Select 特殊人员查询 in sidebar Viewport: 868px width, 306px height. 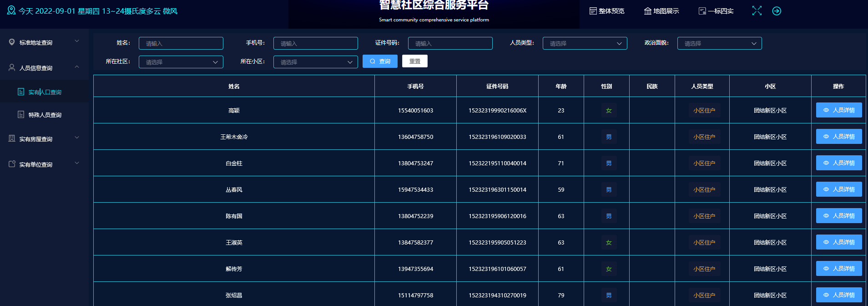coord(45,115)
